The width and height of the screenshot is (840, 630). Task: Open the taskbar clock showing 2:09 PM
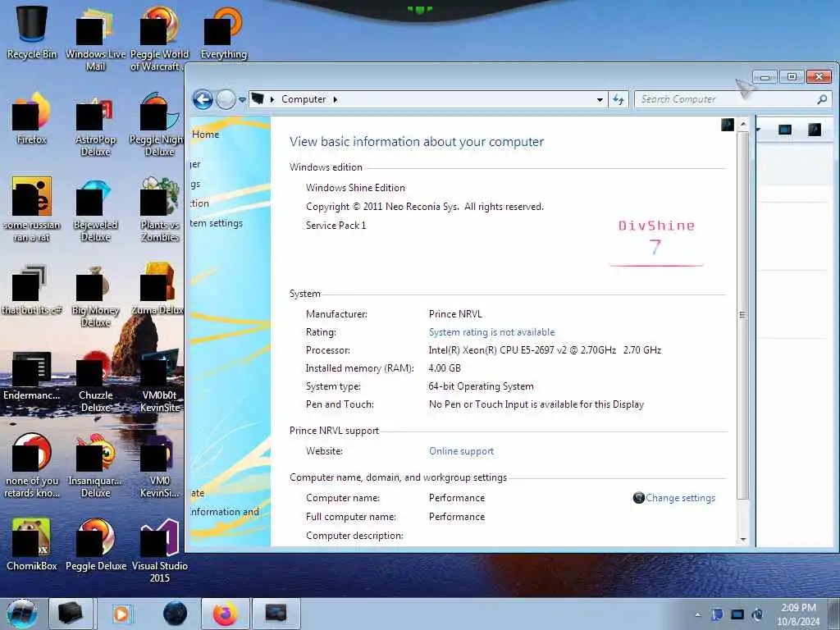click(x=798, y=614)
